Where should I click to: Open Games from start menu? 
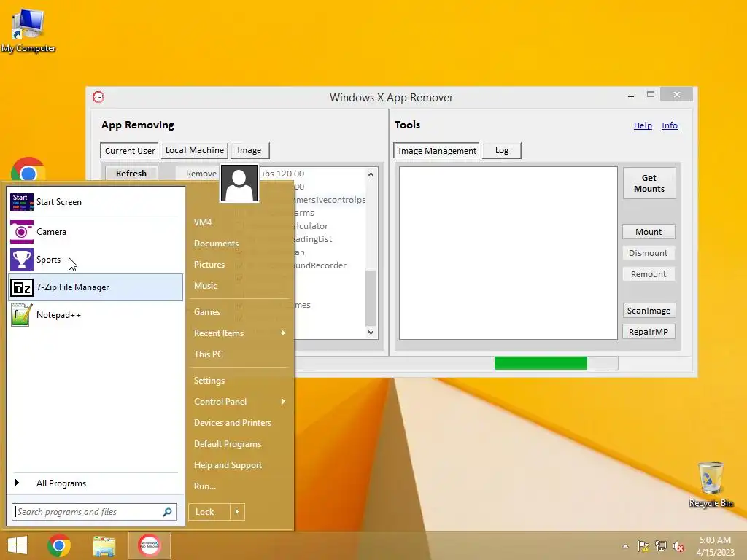click(206, 312)
